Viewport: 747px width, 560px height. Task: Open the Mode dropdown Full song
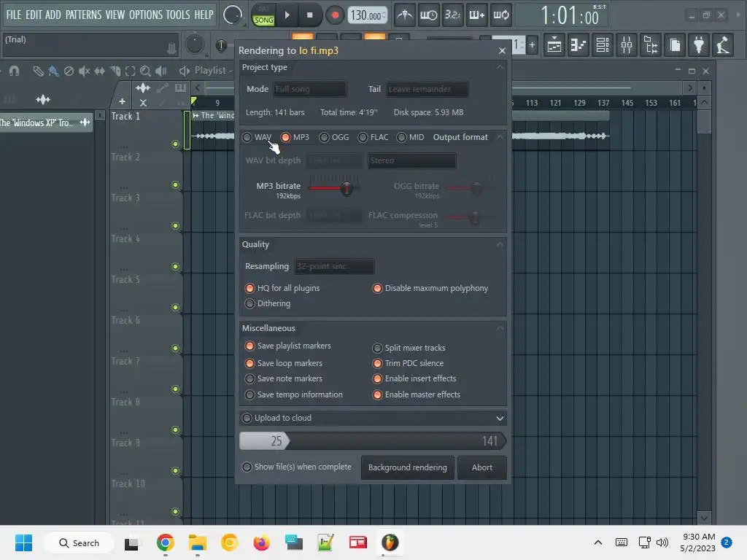pos(309,89)
